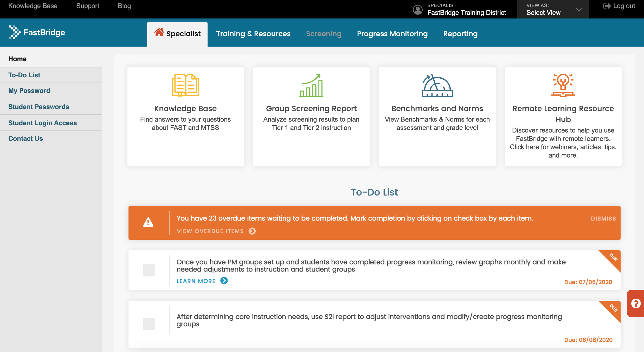Expand the View As Select View dropdown
644x352 pixels.
pyautogui.click(x=553, y=9)
